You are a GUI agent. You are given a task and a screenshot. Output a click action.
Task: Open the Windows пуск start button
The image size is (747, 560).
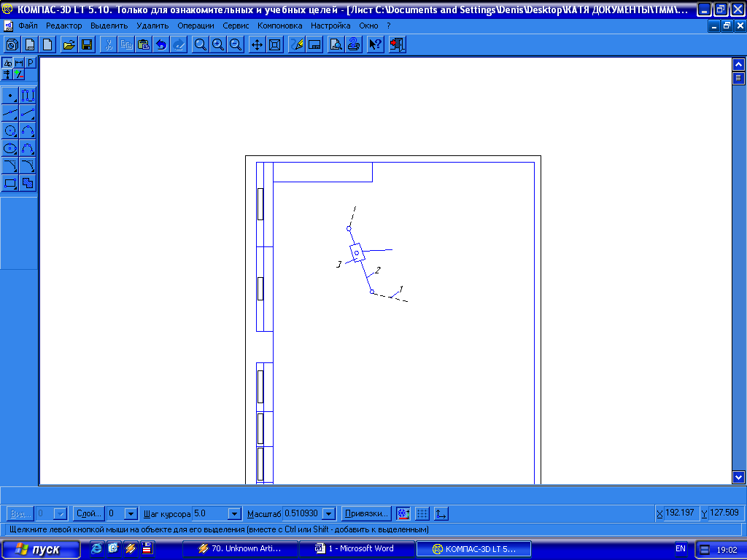pos(41,549)
